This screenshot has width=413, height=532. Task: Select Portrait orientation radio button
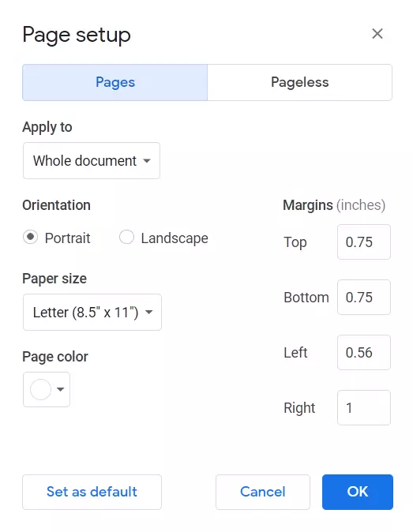pos(30,237)
